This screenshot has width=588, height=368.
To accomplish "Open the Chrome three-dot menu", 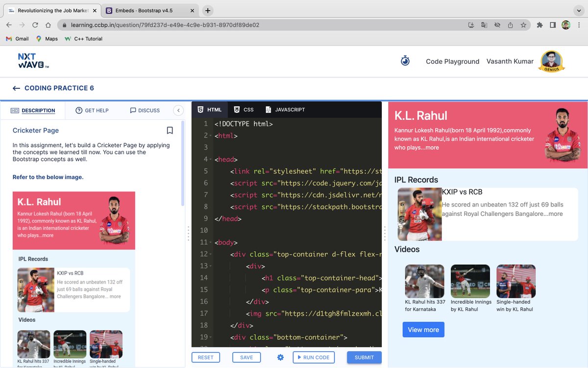I will point(579,25).
